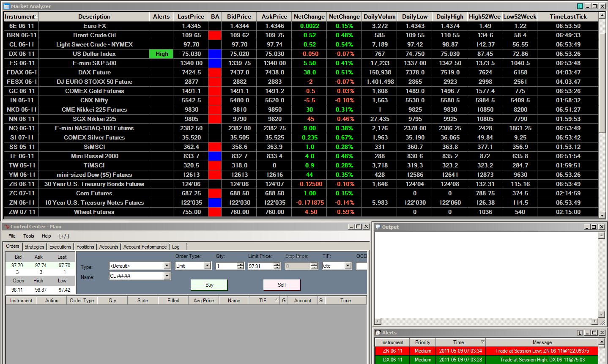Select the red Trade at Session Low alert message
The image size is (608, 364).
coord(542,351)
